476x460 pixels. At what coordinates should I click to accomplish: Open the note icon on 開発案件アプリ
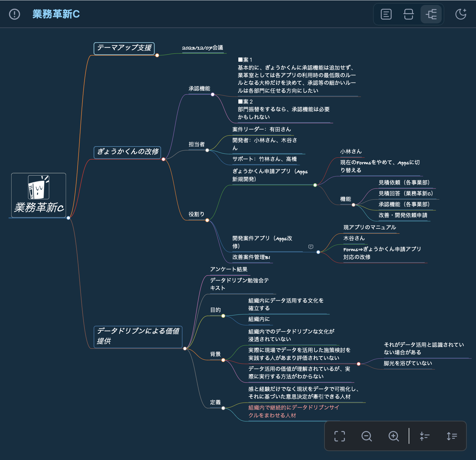pyautogui.click(x=311, y=247)
